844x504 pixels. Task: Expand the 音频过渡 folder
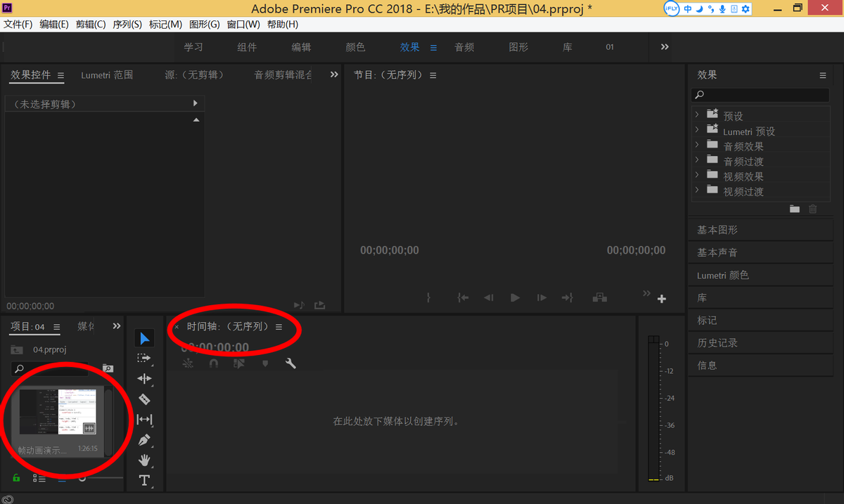[x=697, y=160]
